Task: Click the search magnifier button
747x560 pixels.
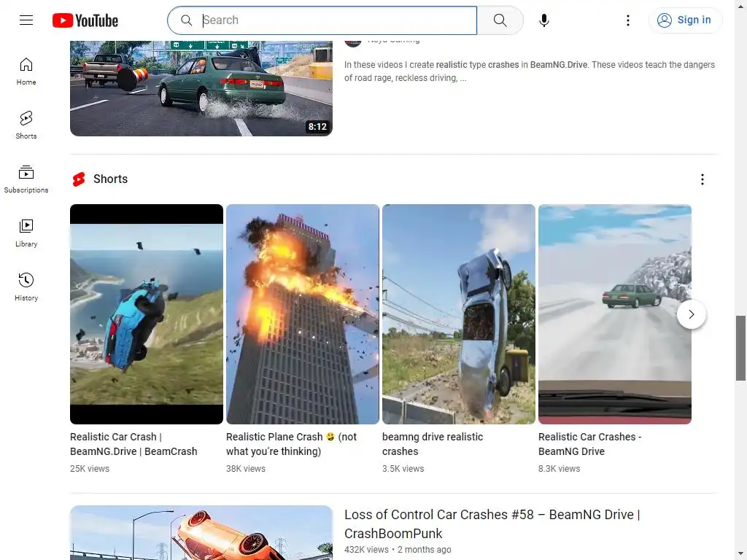Action: (500, 20)
